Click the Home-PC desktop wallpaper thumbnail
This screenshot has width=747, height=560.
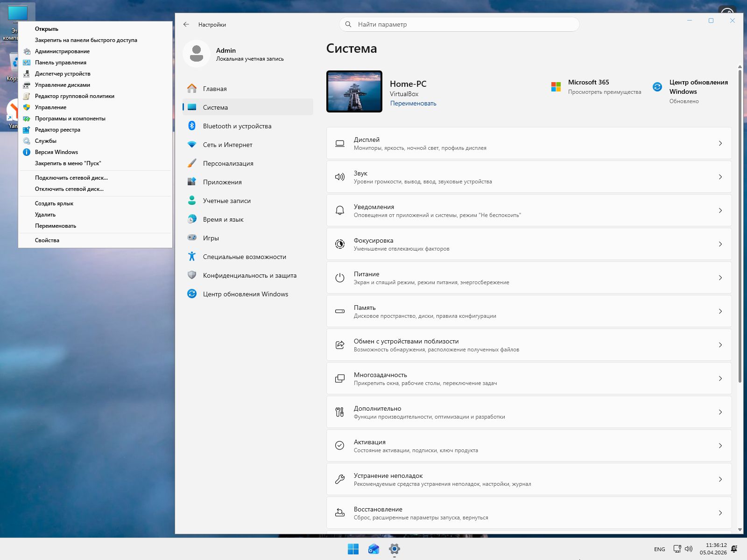tap(354, 91)
